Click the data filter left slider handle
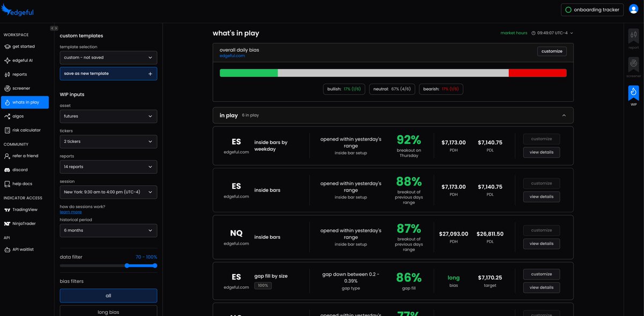 coord(127,266)
